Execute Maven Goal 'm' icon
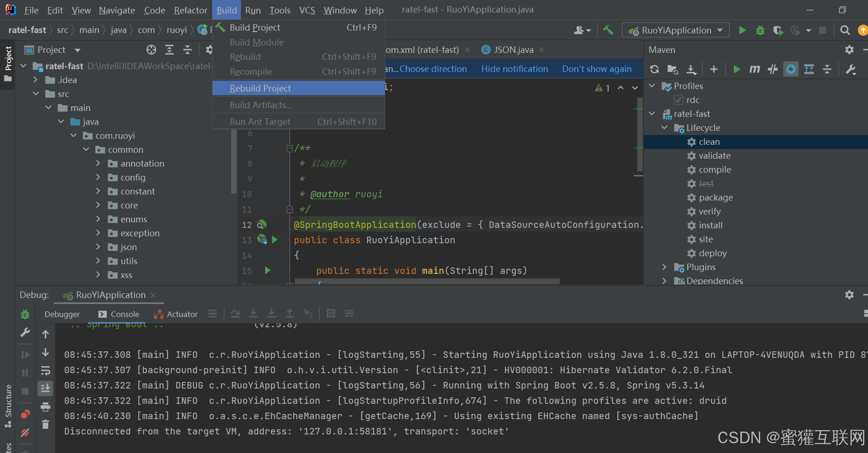Image resolution: width=868 pixels, height=453 pixels. point(755,69)
